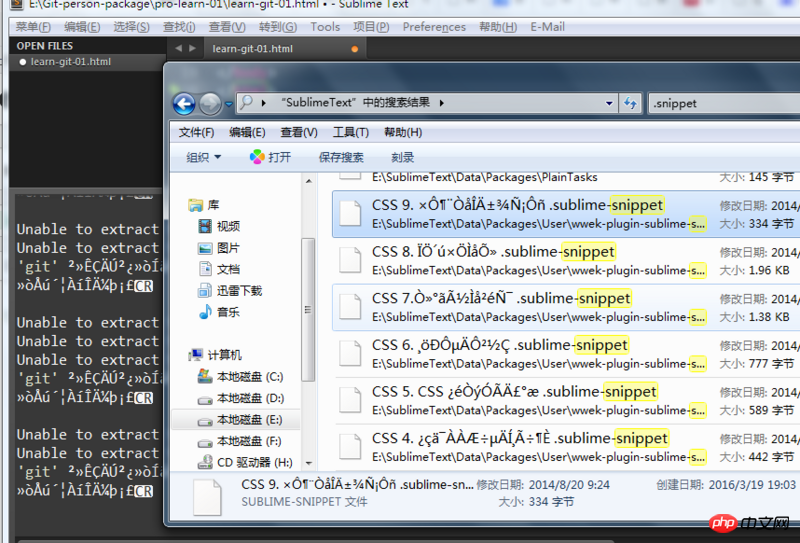The width and height of the screenshot is (800, 543).
Task: Open Sublime Text 帮助(H) menu
Action: coord(498,27)
